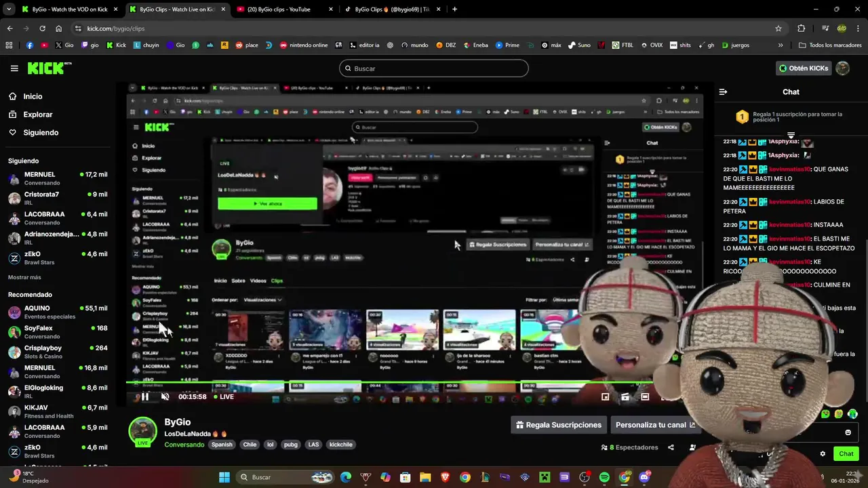Click the browser home icon
Viewport: 868px width, 488px height.
click(58, 28)
